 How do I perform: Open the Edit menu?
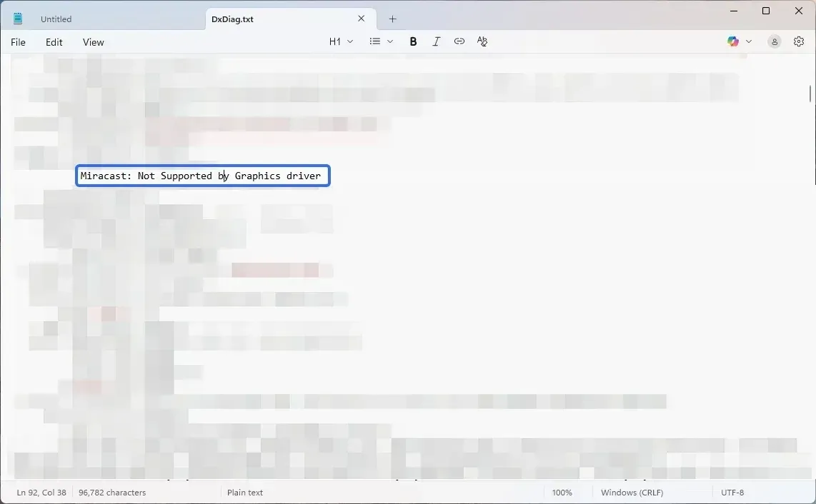coord(54,42)
